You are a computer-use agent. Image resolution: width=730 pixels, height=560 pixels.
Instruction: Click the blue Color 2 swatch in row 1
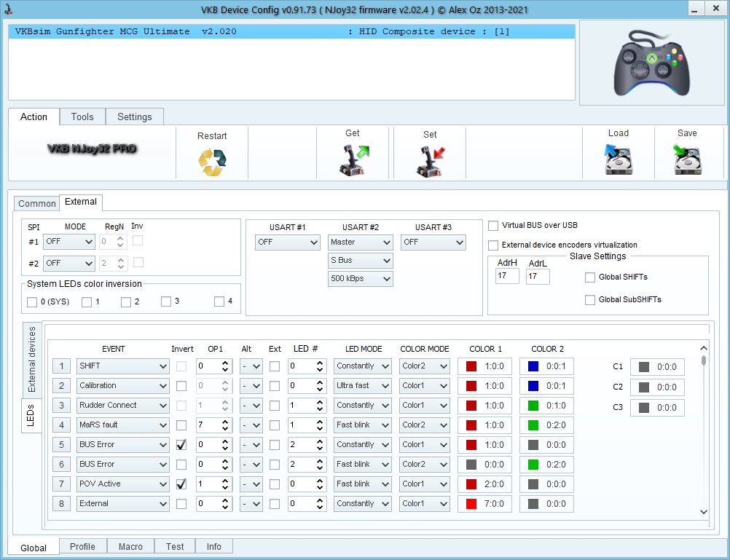[x=532, y=366]
